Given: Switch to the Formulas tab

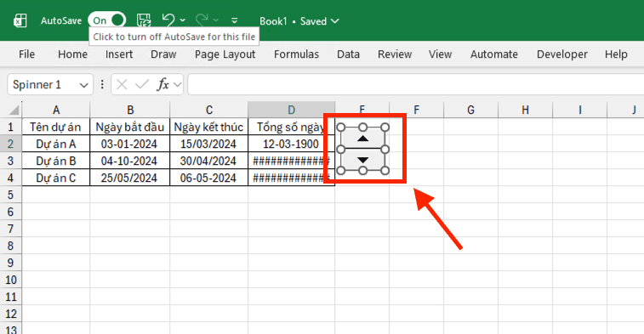Looking at the screenshot, I should 297,54.
